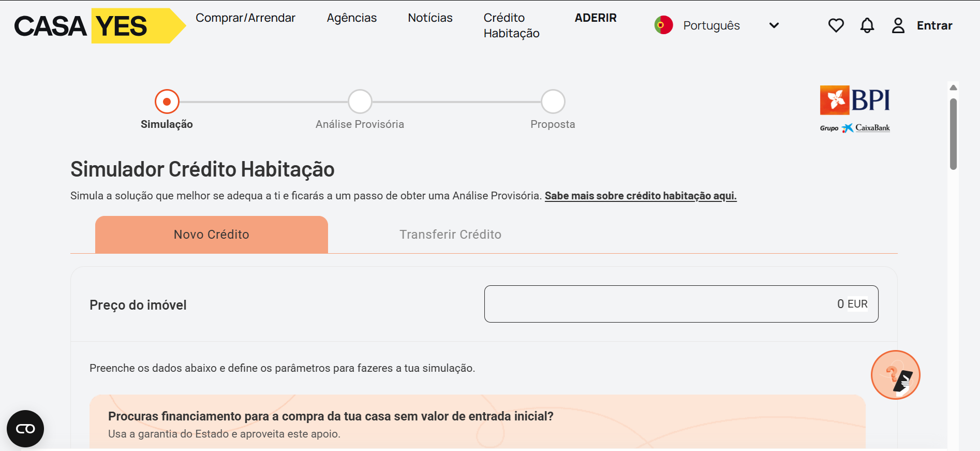980x451 pixels.
Task: Select the Proposta step circle
Action: click(553, 101)
